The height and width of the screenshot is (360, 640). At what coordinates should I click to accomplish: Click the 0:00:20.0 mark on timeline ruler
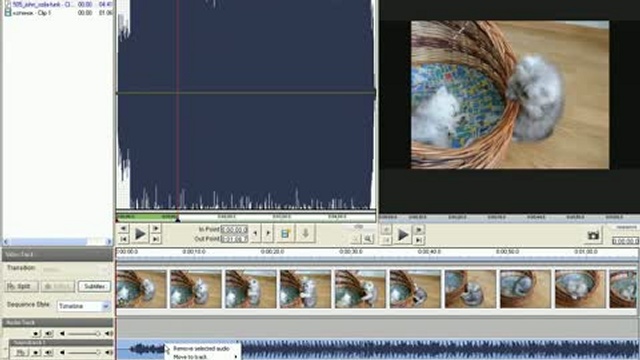(x=273, y=252)
